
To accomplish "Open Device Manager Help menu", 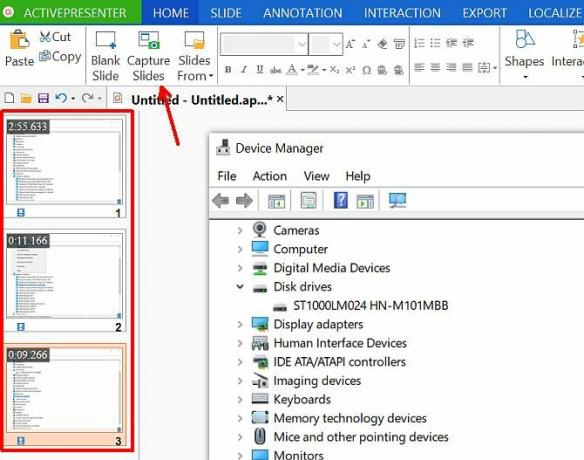I will pos(358,176).
